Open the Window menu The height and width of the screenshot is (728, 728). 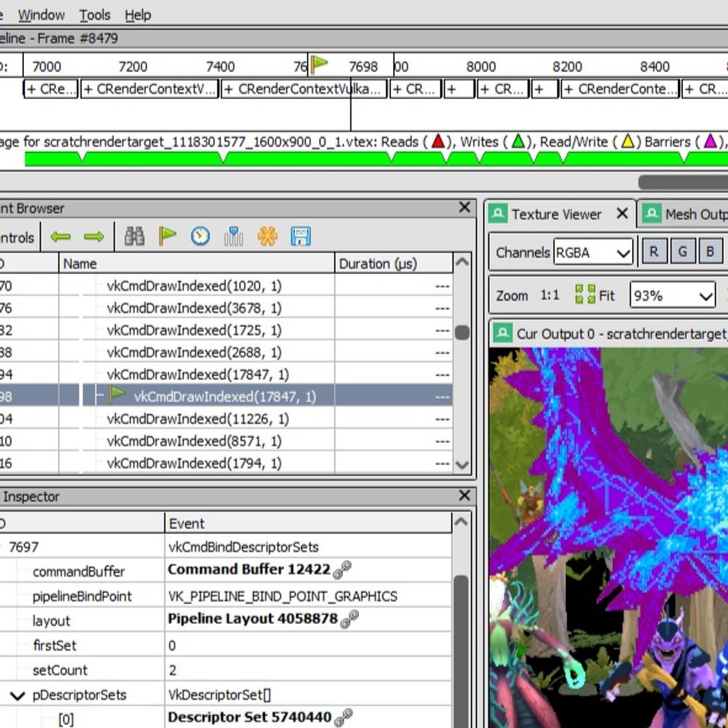(41, 15)
